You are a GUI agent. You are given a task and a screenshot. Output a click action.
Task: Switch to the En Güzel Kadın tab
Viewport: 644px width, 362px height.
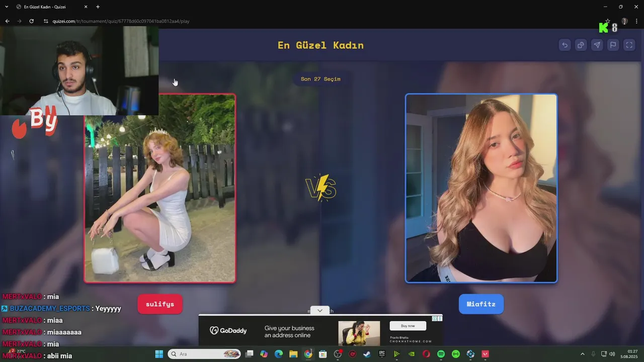point(52,7)
